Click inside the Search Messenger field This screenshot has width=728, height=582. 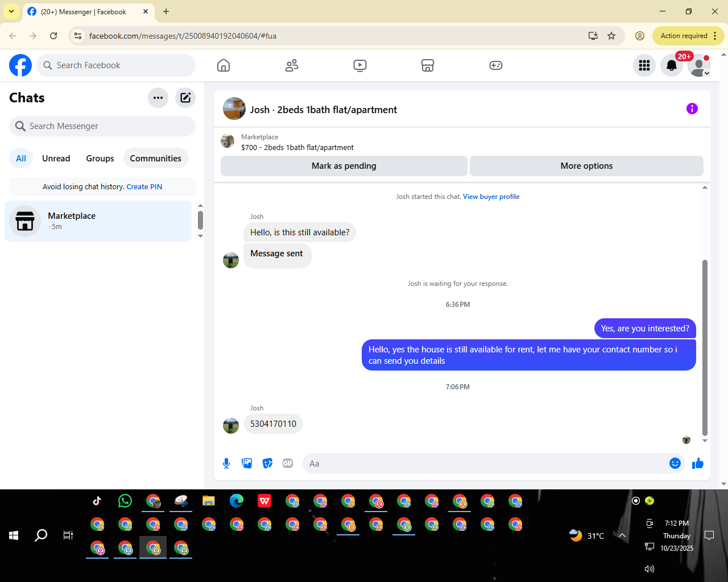pos(102,126)
